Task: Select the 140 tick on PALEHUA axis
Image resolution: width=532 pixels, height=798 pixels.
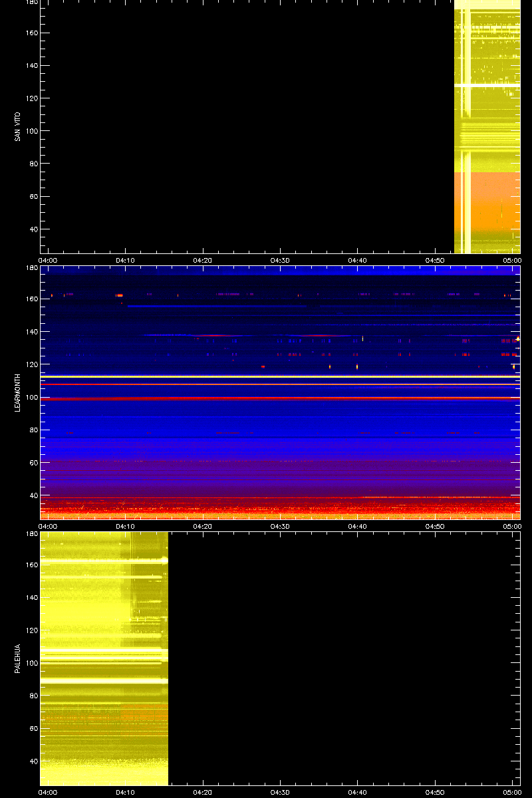Action: 31,598
